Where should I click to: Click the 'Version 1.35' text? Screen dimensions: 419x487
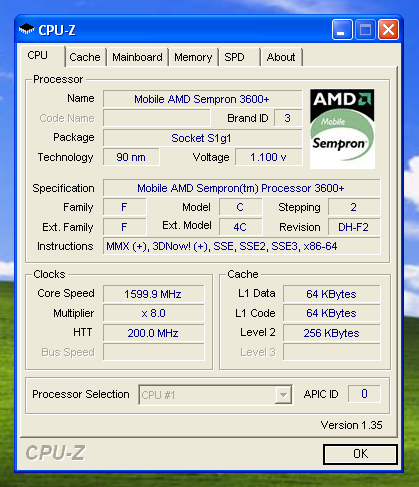tap(351, 425)
